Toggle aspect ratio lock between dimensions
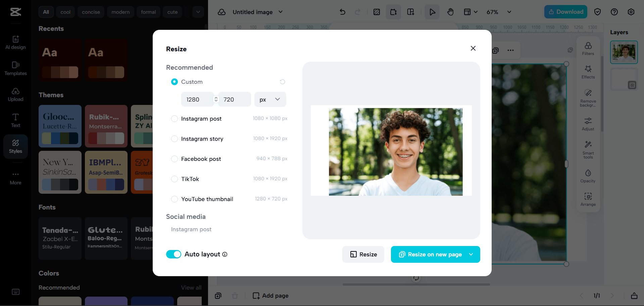This screenshot has height=306, width=644. pyautogui.click(x=216, y=99)
